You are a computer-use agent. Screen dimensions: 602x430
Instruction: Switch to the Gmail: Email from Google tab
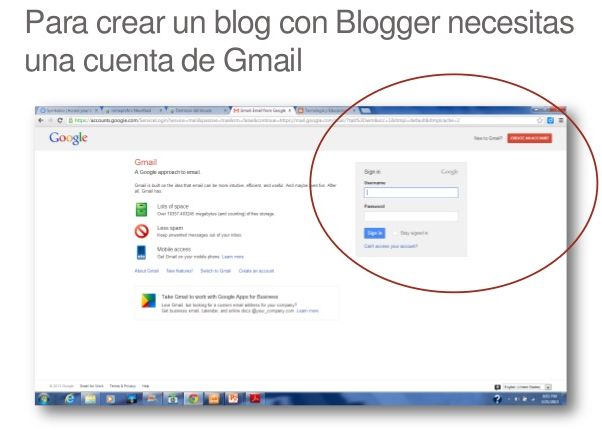point(262,111)
